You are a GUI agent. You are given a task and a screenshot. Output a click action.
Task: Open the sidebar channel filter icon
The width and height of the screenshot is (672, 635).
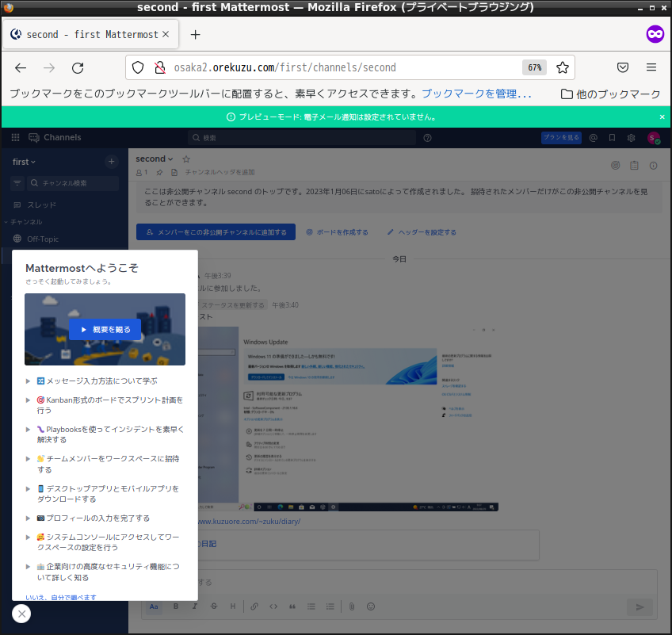(x=17, y=183)
